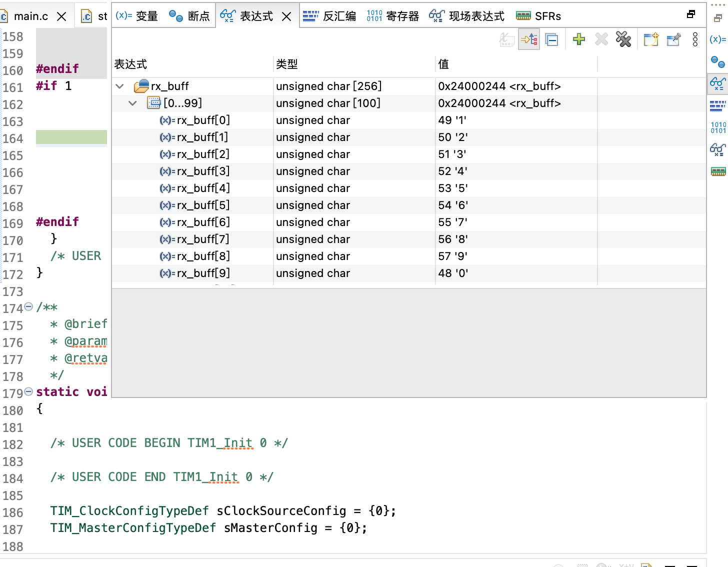The height and width of the screenshot is (567, 728).
Task: Close the main.c editor tab
Action: 61,16
